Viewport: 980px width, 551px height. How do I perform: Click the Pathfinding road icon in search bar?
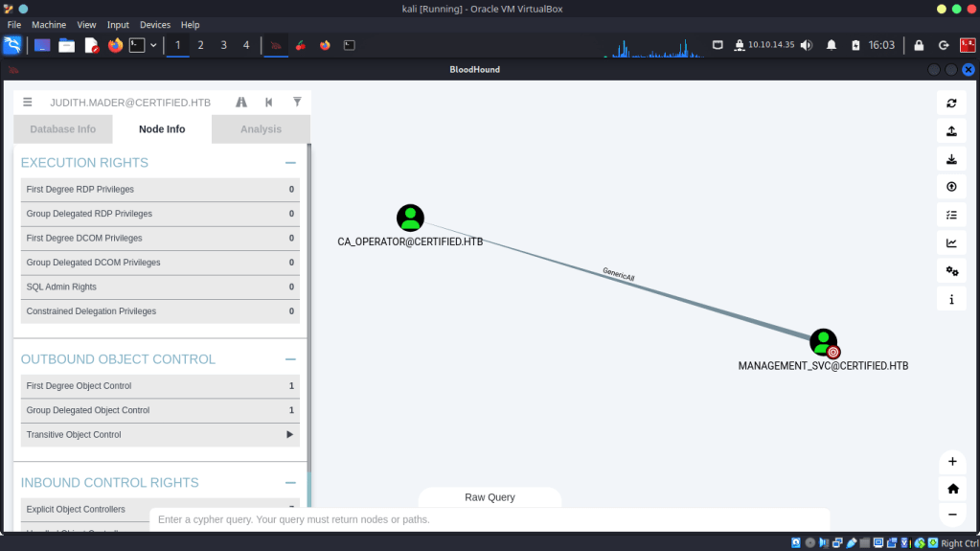[241, 103]
